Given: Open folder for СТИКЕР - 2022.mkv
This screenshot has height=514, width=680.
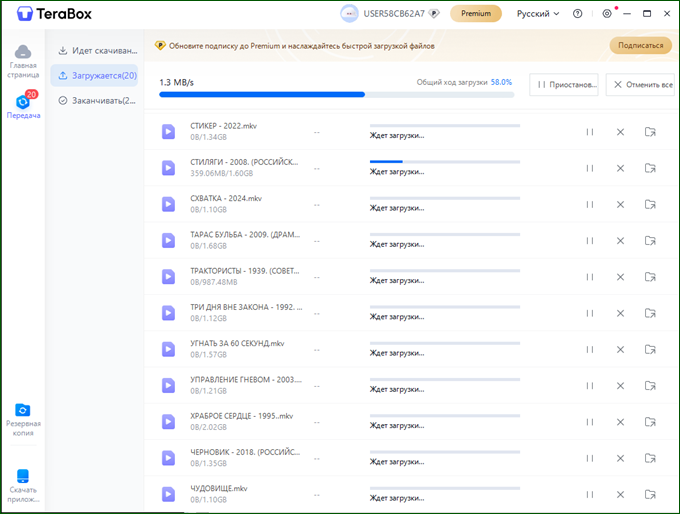Looking at the screenshot, I should pos(650,132).
